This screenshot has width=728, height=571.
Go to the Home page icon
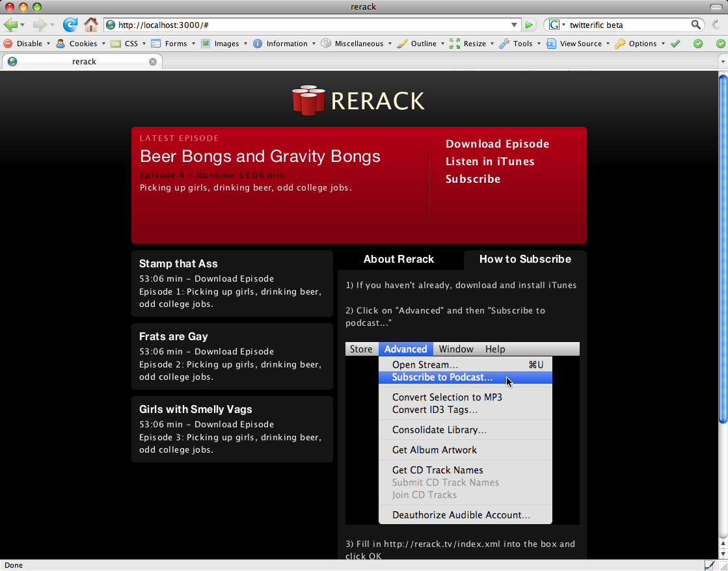tap(91, 25)
